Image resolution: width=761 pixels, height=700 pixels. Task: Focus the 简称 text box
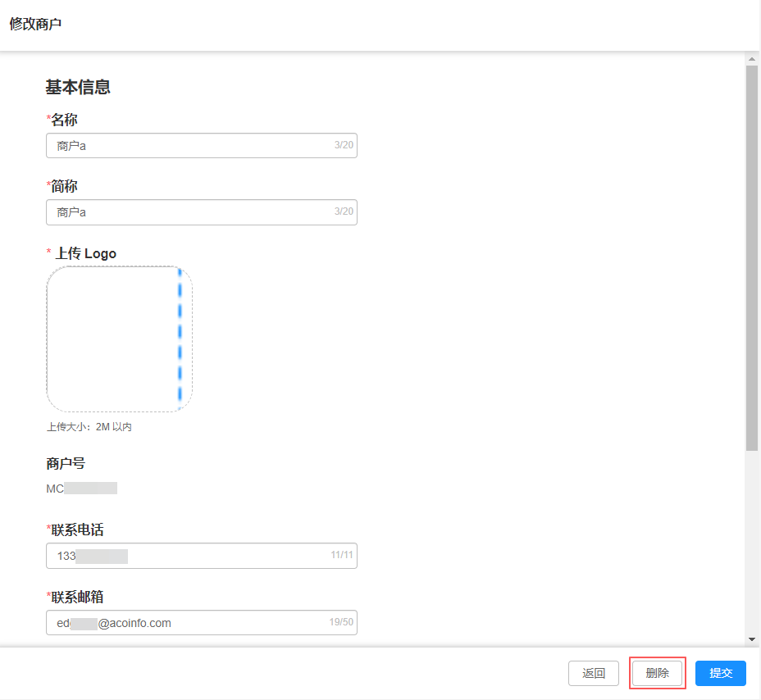[x=193, y=212]
